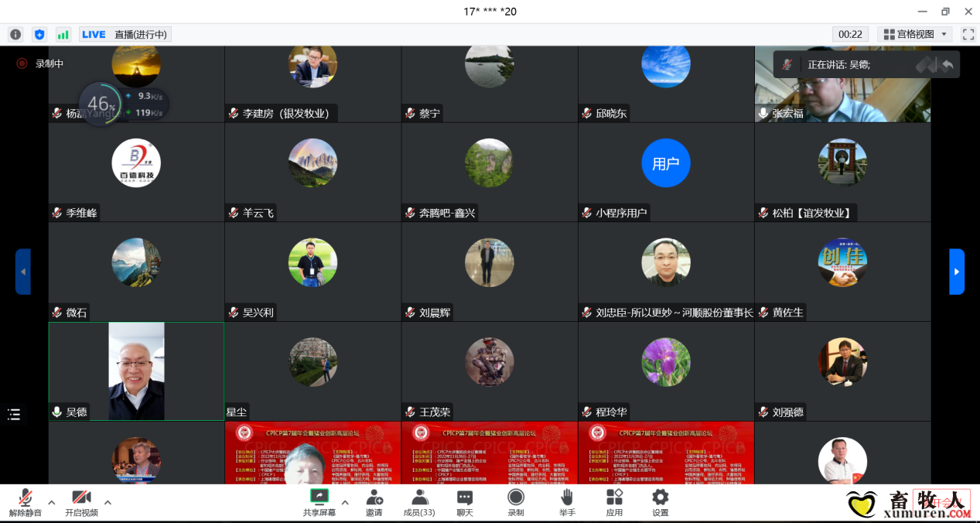Image resolution: width=980 pixels, height=523 pixels.
Task: Open the 邀请 invite icon
Action: 374,502
